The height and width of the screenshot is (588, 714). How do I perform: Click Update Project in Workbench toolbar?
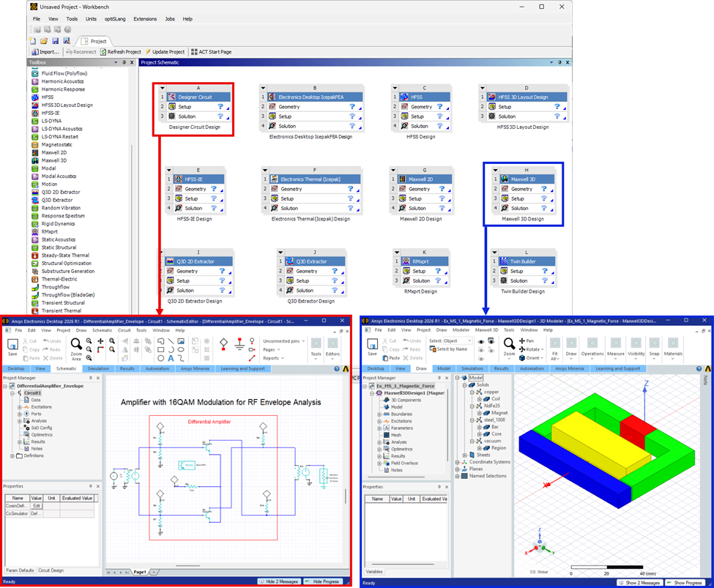pos(165,52)
